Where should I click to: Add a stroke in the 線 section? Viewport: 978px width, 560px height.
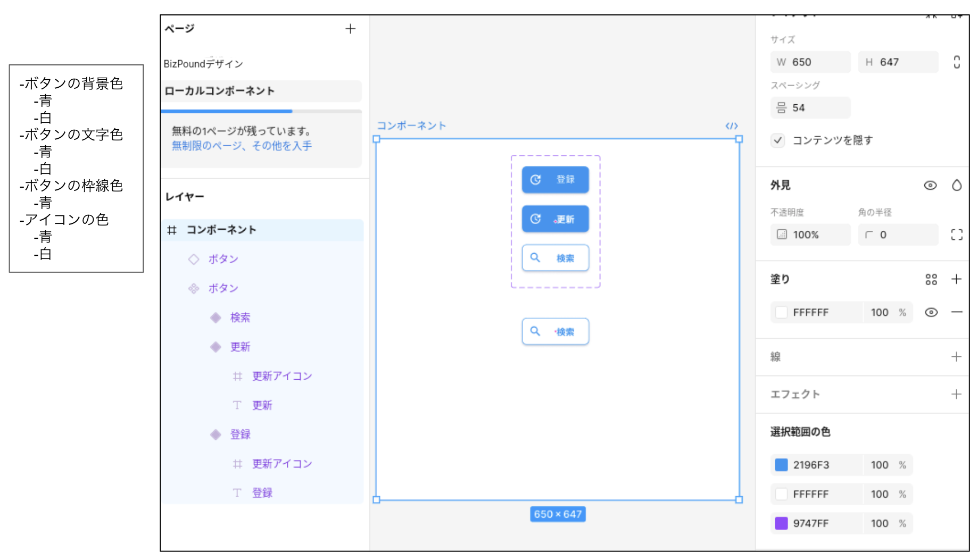tap(956, 356)
